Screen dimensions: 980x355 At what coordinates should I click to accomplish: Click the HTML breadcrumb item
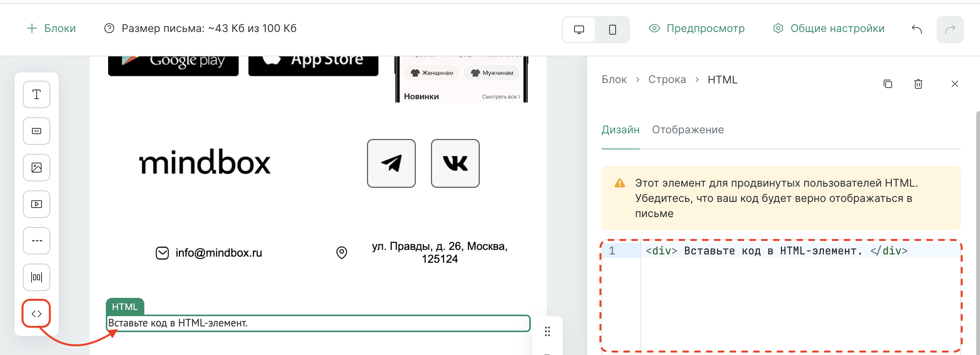(723, 80)
